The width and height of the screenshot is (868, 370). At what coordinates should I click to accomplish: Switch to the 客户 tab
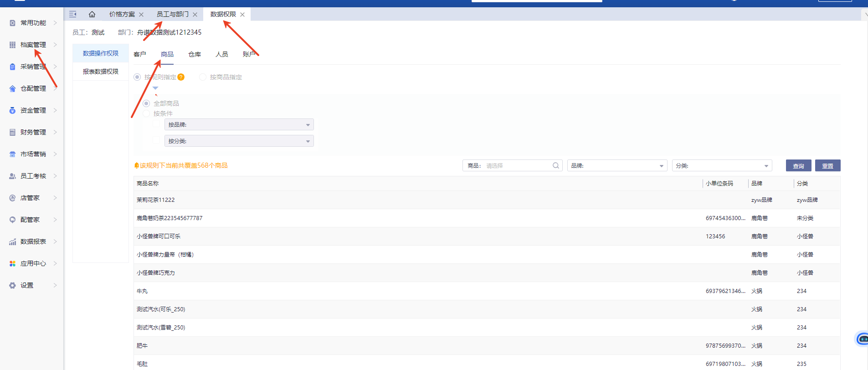140,54
